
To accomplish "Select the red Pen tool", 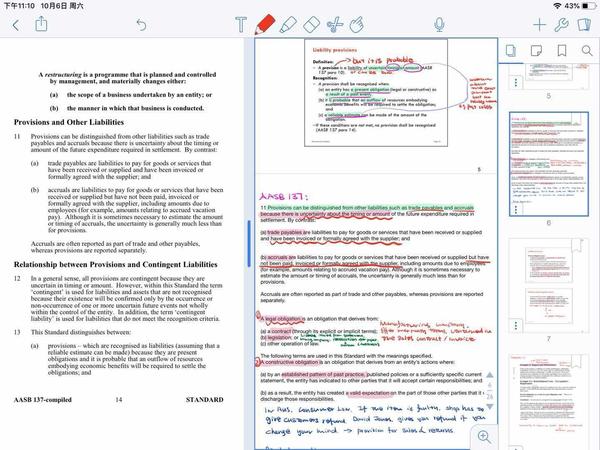I will click(265, 24).
